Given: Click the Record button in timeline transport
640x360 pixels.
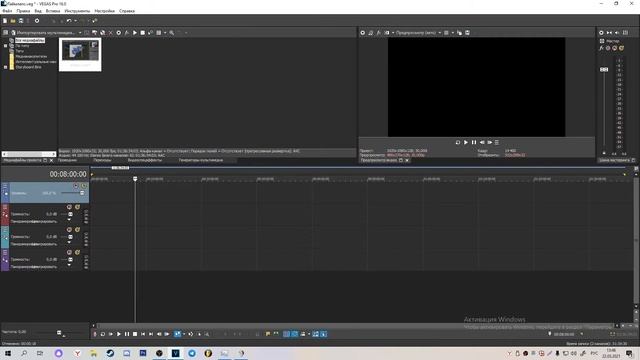Looking at the screenshot, I should [x=95, y=334].
